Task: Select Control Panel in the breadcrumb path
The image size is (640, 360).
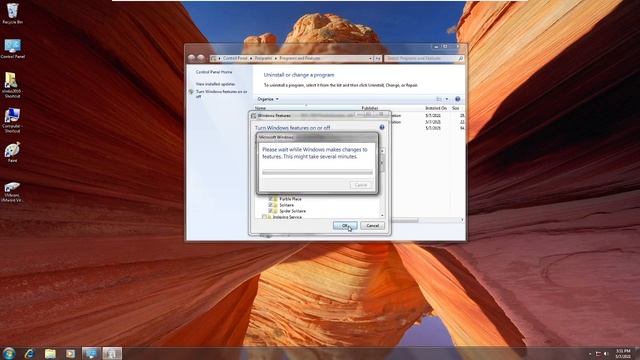Action: pos(235,58)
